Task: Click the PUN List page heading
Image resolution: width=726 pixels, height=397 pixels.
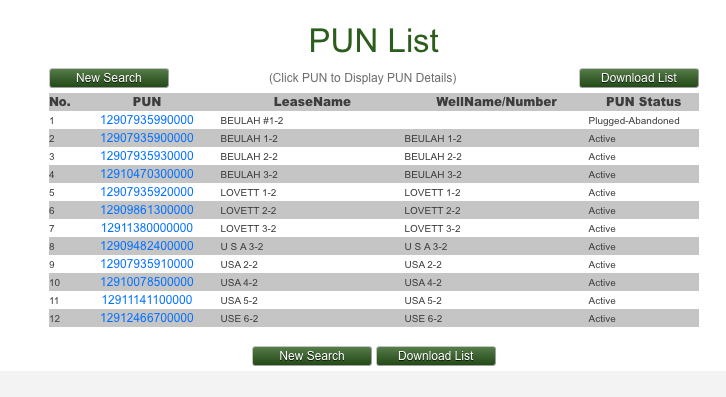Action: click(374, 41)
